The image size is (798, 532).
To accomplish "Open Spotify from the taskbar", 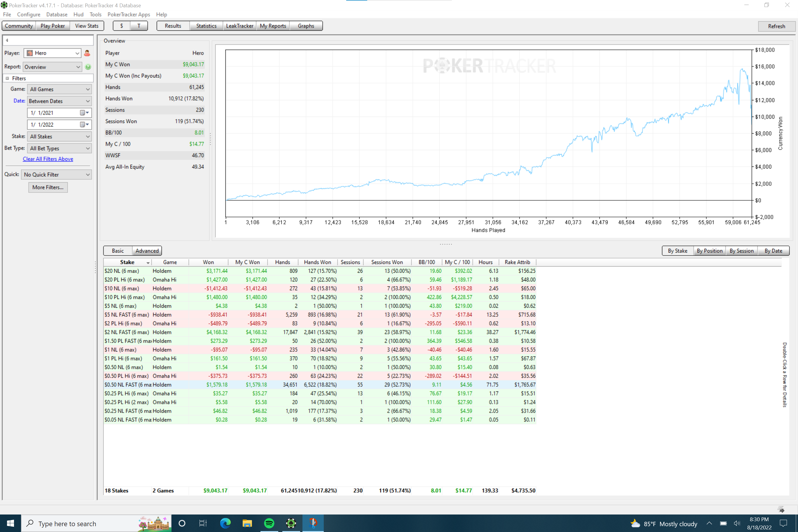I will [x=269, y=523].
